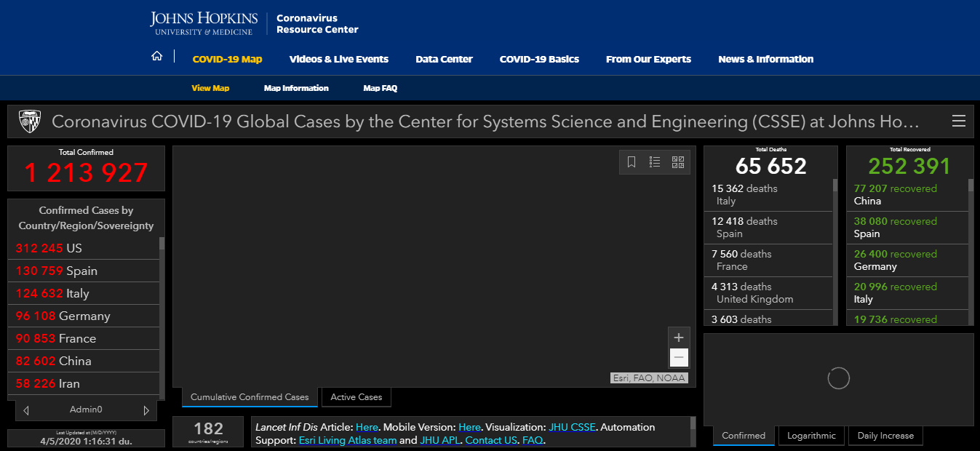Open Videos & Live Events menu
This screenshot has height=451, width=980.
[x=339, y=60]
